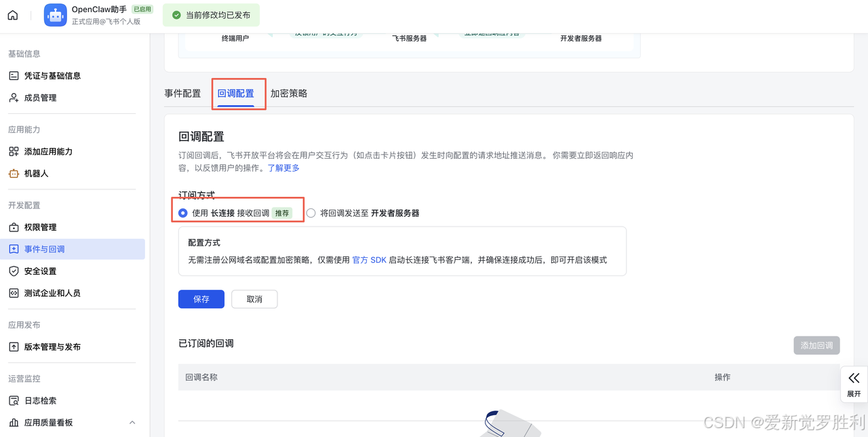The image size is (868, 437).
Task: Click the 取消 button
Action: (254, 299)
